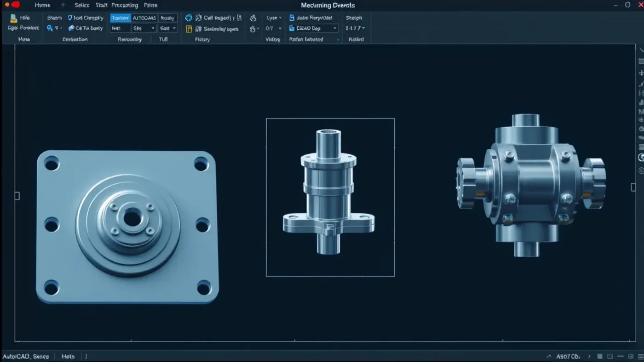Open the Home menu tab
This screenshot has width=644, height=362.
(42, 5)
